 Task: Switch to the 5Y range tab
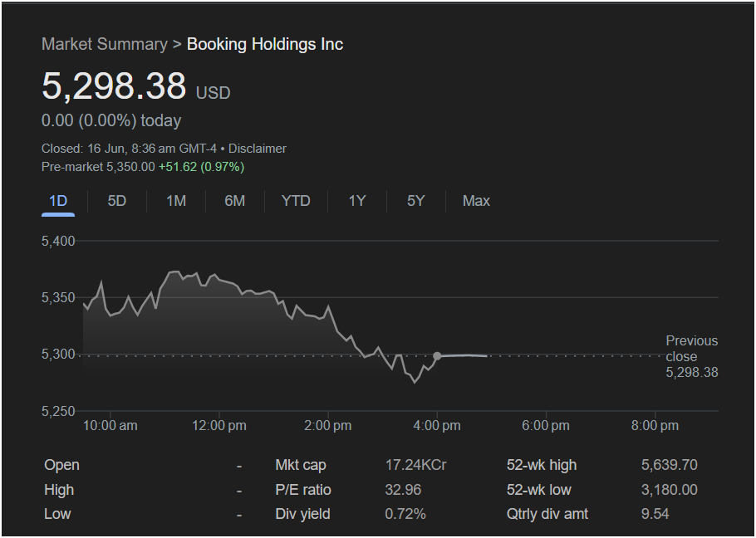point(416,201)
